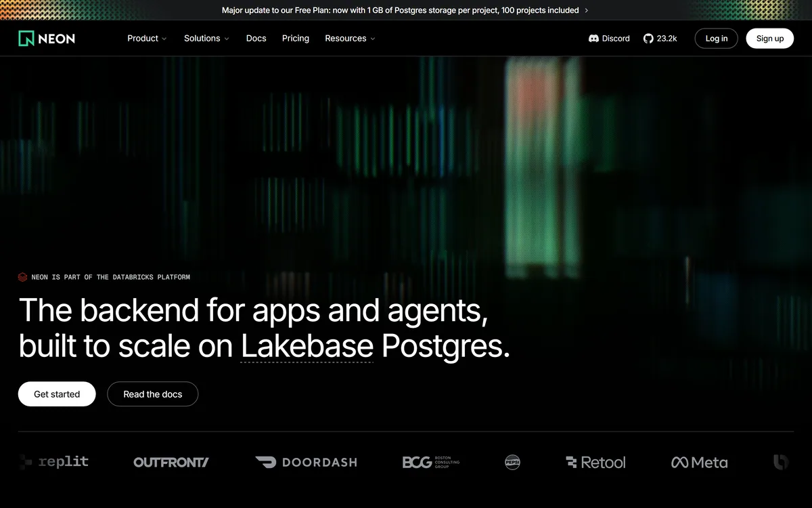Screen dimensions: 812x508
Task: Click the Read the docs button
Action: coord(153,394)
